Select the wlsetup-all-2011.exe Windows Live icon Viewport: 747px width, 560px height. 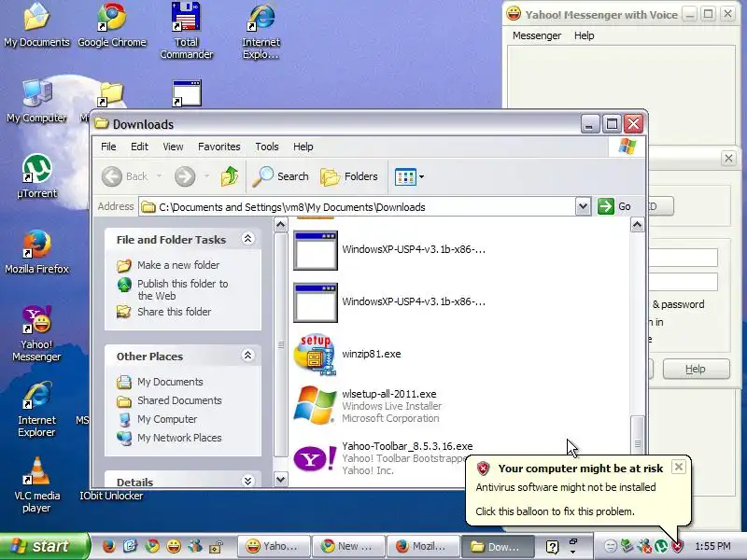(315, 406)
